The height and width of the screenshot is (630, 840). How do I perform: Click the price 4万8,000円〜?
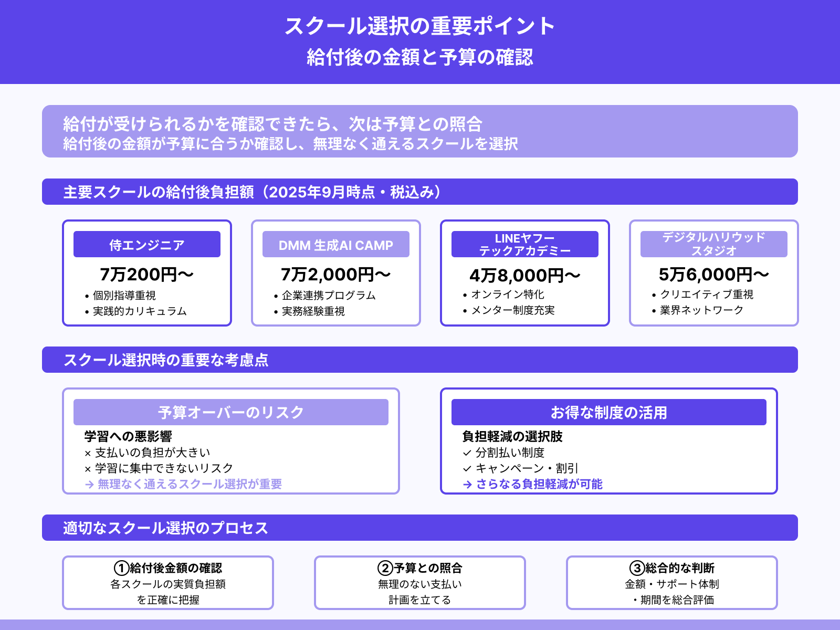pos(525,276)
